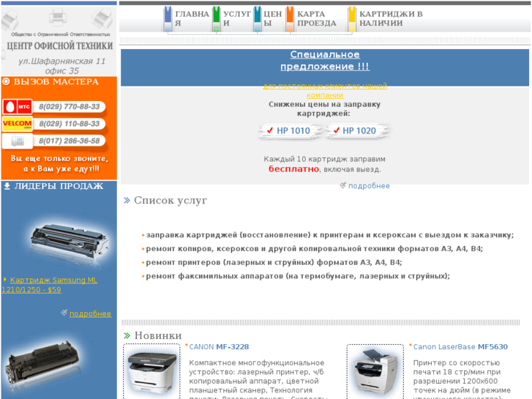Open the CANON MF-3228 product link
532x399 pixels.
tap(219, 347)
